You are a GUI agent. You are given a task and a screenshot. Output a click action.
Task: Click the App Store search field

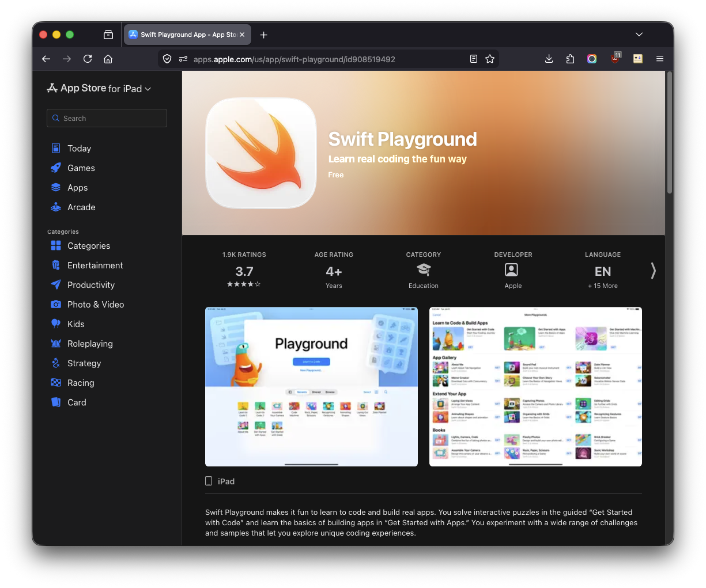pos(107,118)
